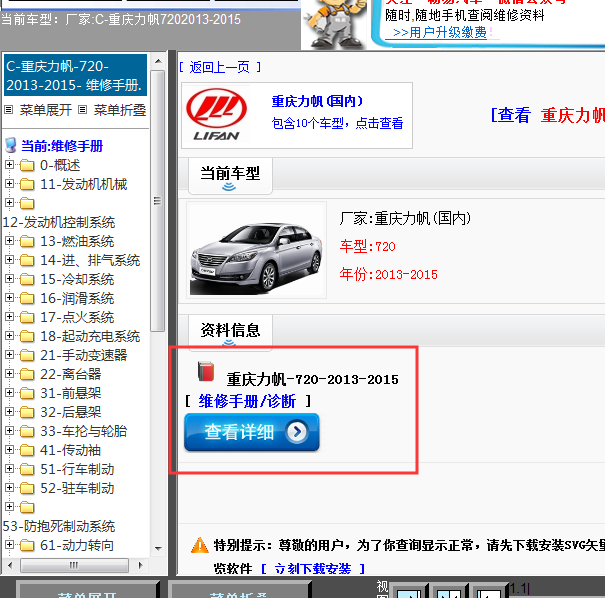
Task: Click the C-重庆力帆-720 manual title header
Action: (76, 75)
